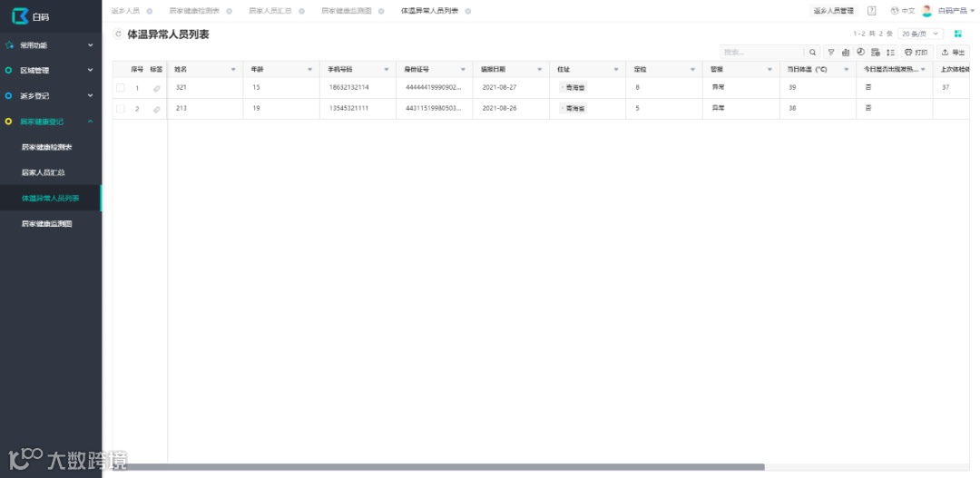Close the 体温异常人员列表 tab
980x478 pixels.
pyautogui.click(x=468, y=11)
